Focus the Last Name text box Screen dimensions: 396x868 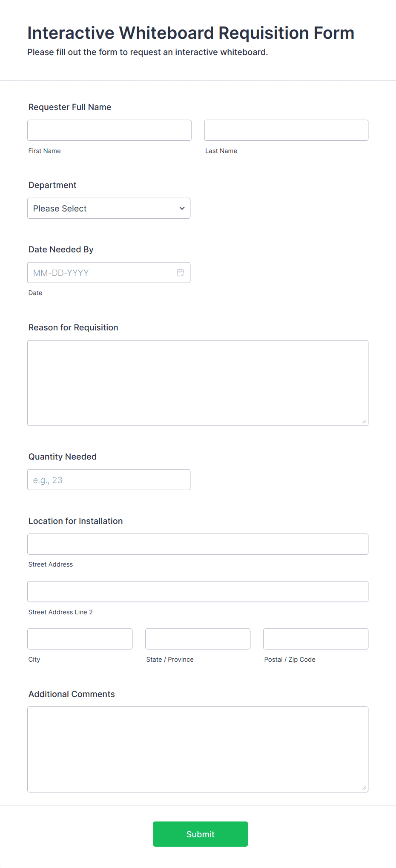click(x=286, y=130)
